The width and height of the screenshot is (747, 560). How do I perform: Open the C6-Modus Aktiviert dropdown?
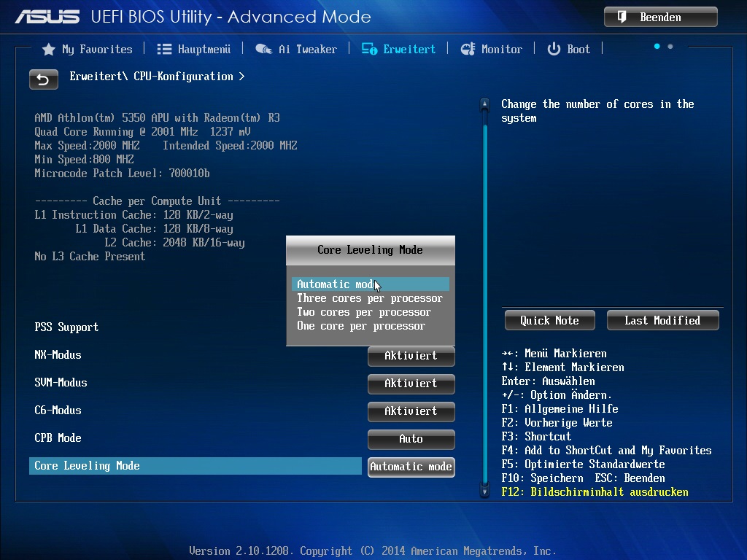(411, 411)
